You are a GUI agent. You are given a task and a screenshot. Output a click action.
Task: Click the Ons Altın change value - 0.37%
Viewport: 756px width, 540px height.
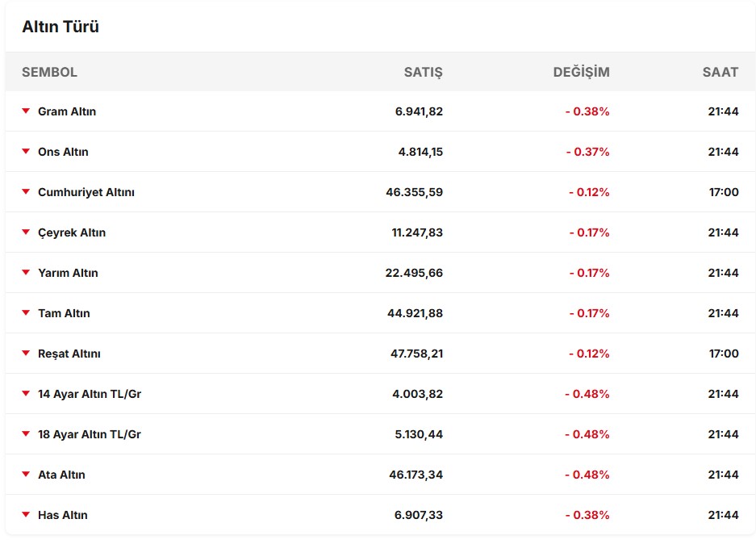pyautogui.click(x=587, y=152)
